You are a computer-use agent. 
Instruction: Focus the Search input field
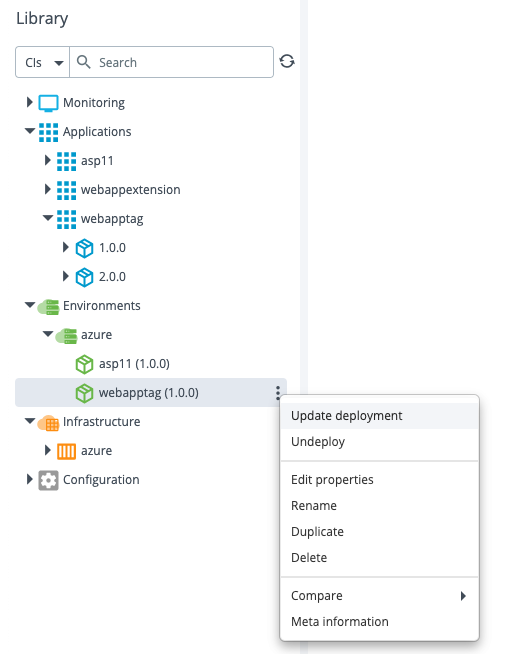pos(171,62)
